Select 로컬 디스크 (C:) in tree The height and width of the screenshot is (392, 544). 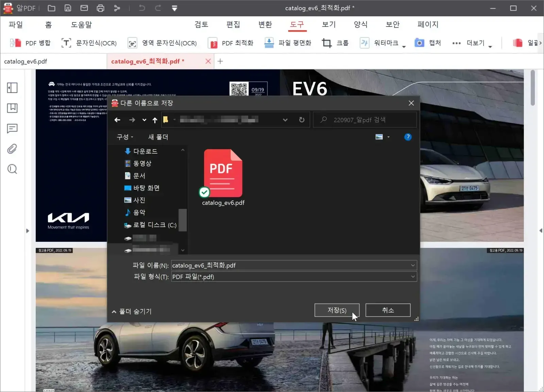150,225
